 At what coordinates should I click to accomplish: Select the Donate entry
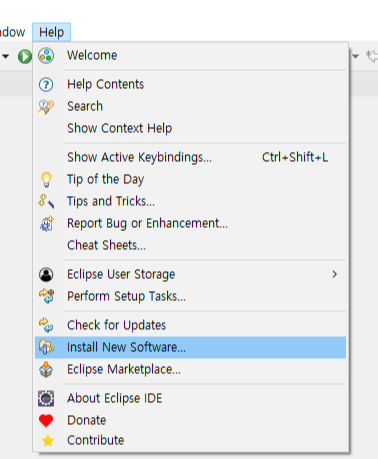point(190,420)
